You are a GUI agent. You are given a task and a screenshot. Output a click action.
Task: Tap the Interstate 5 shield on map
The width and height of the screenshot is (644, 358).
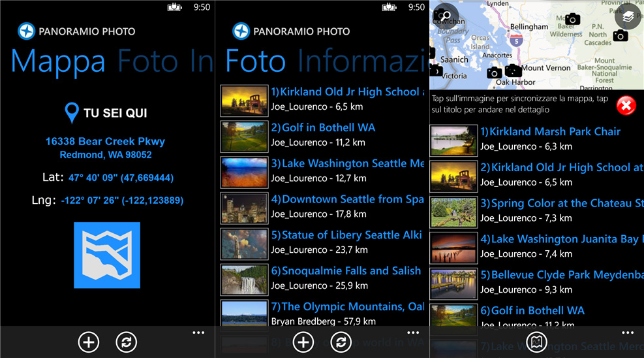tap(516, 41)
